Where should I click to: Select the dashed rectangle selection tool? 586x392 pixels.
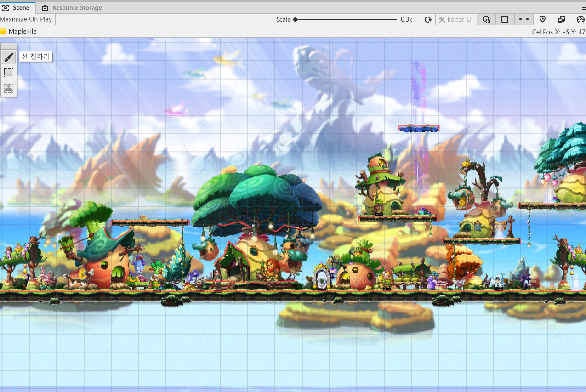point(9,73)
